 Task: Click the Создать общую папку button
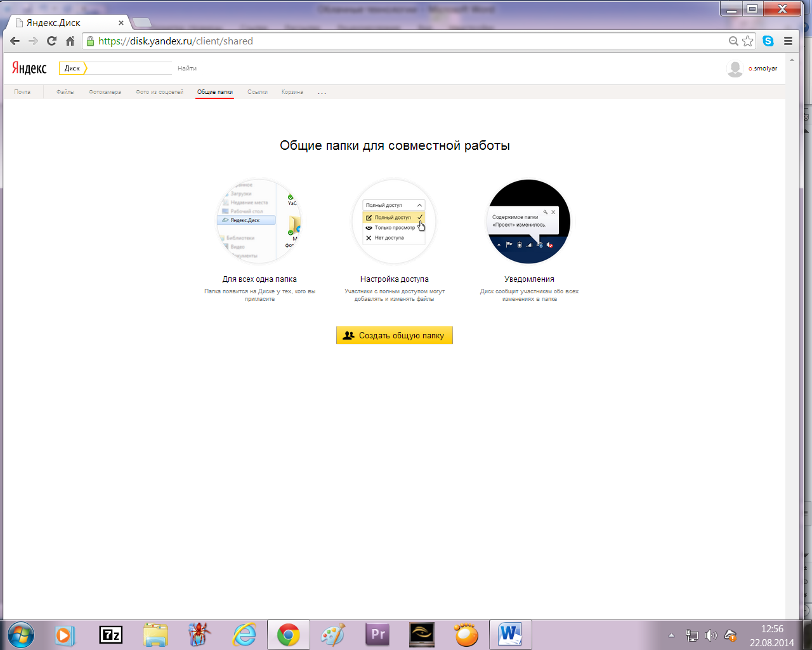pos(395,335)
